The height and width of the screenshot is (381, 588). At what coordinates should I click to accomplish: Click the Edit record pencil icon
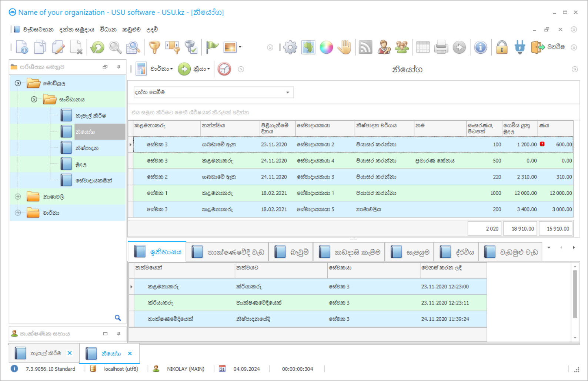click(x=58, y=47)
